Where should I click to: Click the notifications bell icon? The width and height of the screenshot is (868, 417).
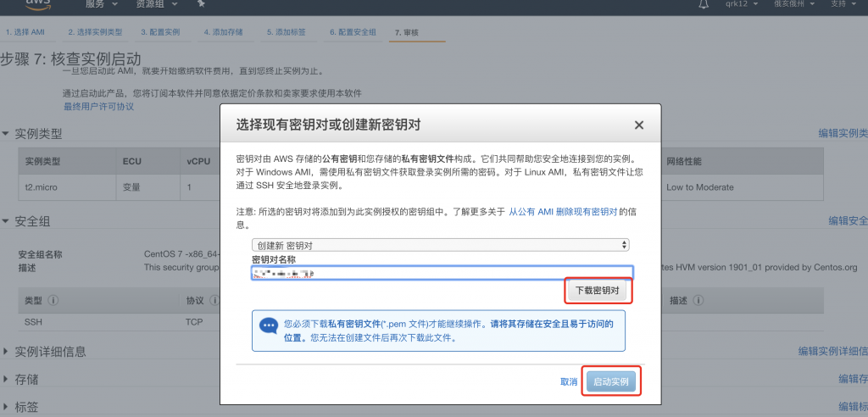[x=704, y=4]
